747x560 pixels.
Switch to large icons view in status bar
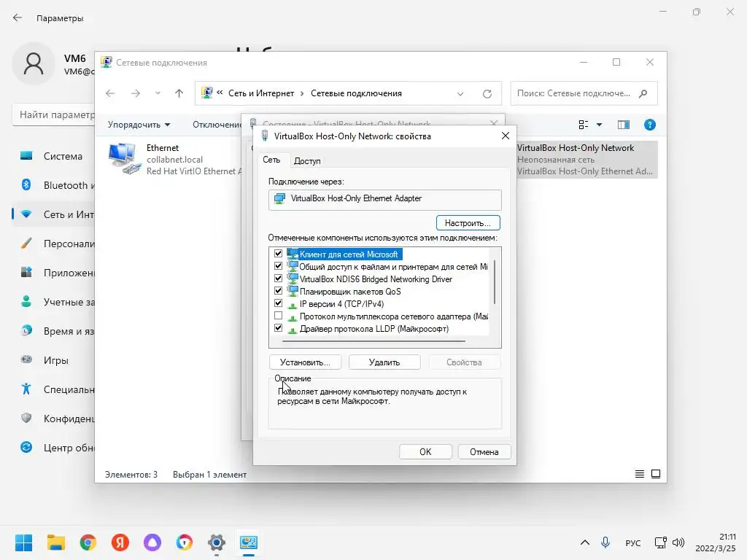tap(656, 474)
